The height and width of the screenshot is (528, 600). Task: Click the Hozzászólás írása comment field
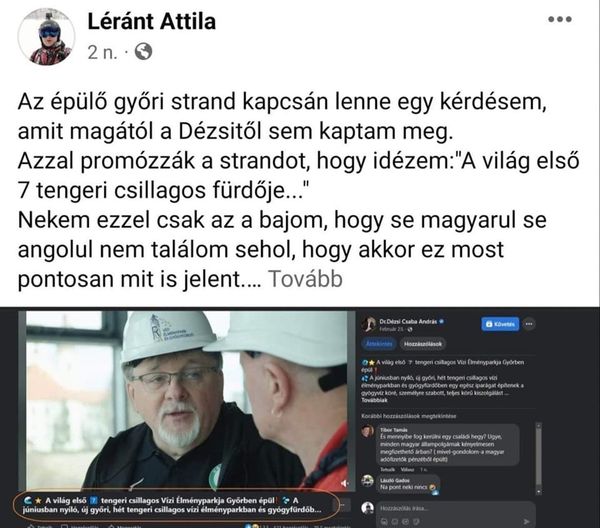coord(455,508)
